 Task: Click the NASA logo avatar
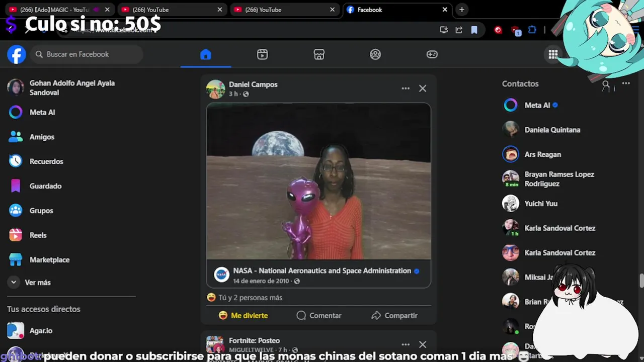point(222,275)
